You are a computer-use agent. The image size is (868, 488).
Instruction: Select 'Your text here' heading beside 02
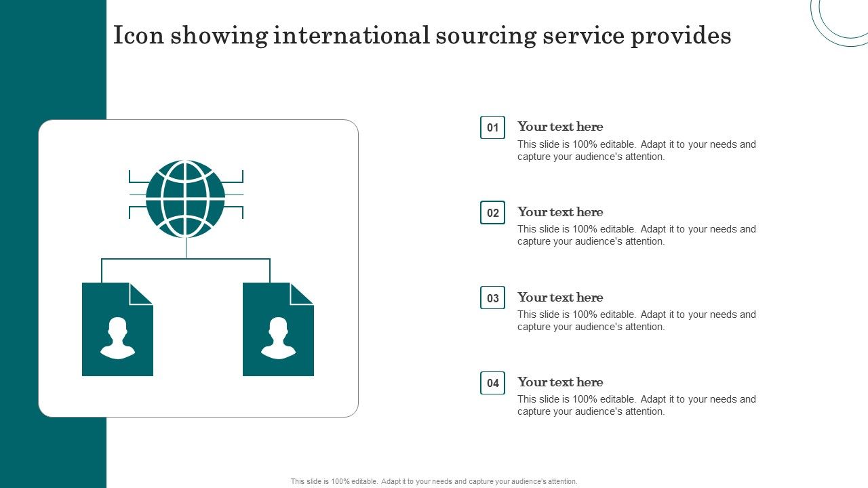560,212
